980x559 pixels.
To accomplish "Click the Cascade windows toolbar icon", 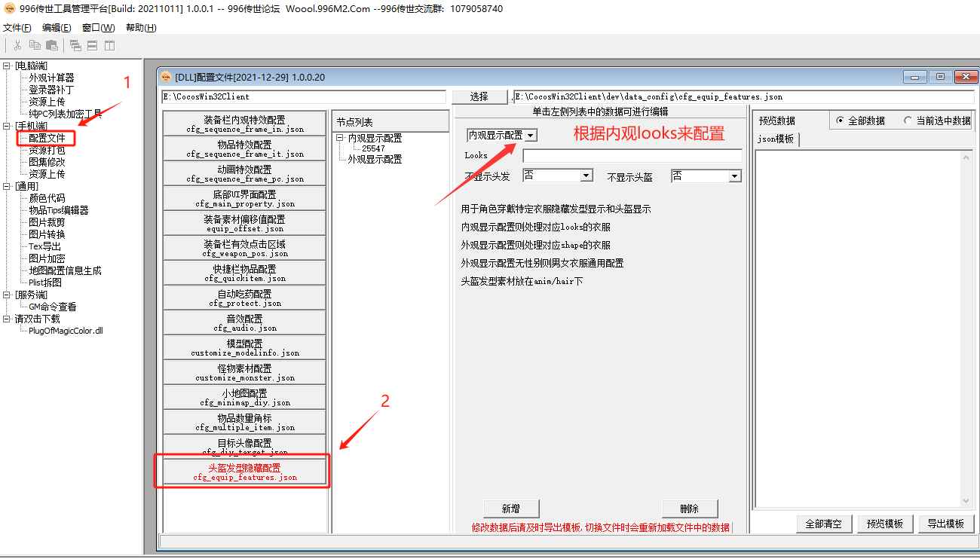I will pos(75,45).
